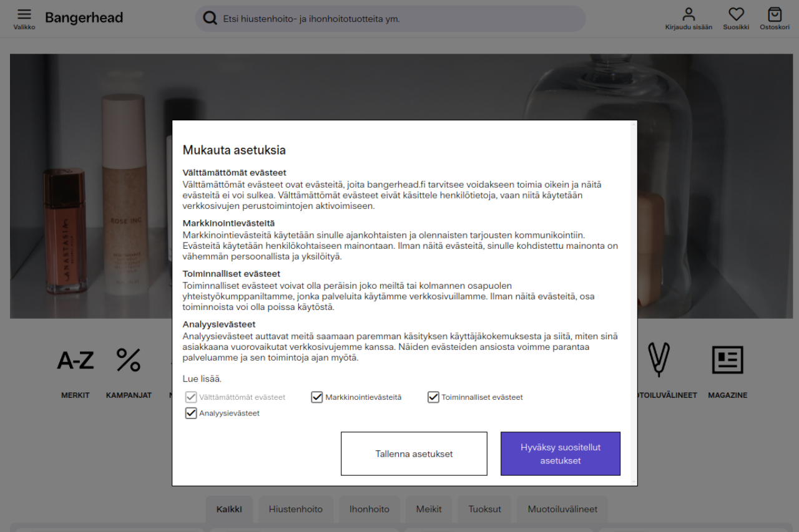Screen dimensions: 799x532
Task: Click the Toiminnalliset evästeet section heading
Action: coord(231,274)
